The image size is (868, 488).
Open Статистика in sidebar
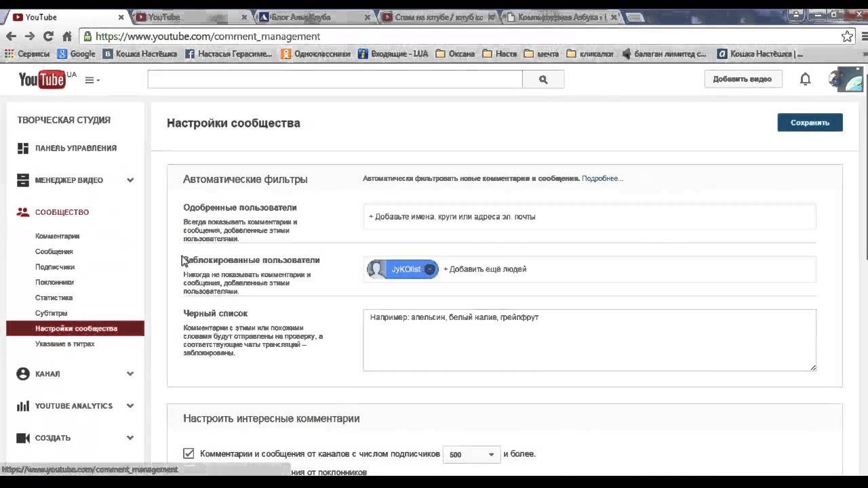(x=54, y=298)
